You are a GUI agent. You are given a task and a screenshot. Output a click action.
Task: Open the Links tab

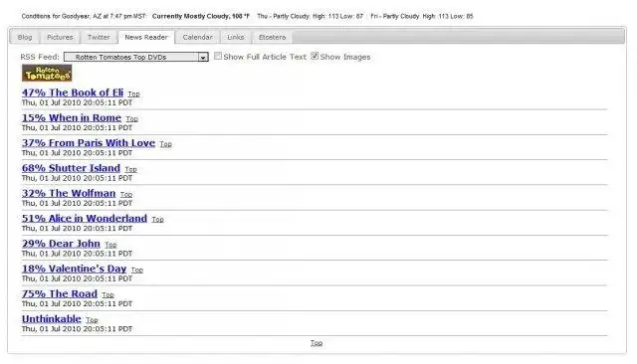point(236,37)
